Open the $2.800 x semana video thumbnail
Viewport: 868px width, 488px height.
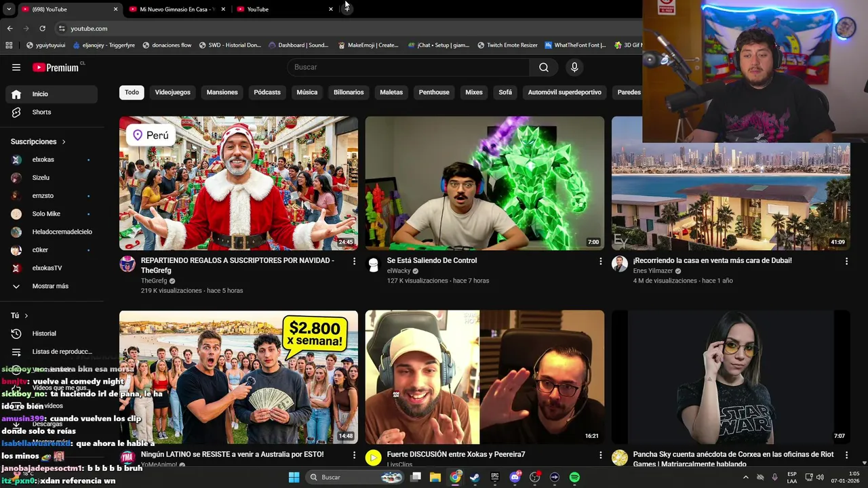pyautogui.click(x=239, y=377)
